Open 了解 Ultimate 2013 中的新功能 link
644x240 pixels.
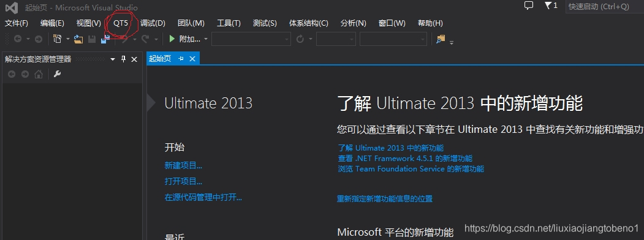[x=390, y=148]
